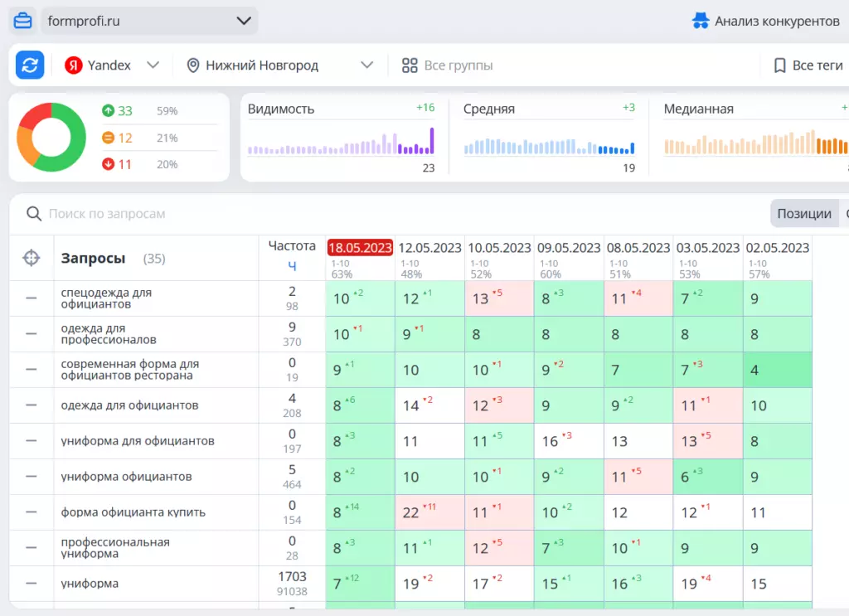Click the query 'профессиональная униформа'

[x=115, y=548]
